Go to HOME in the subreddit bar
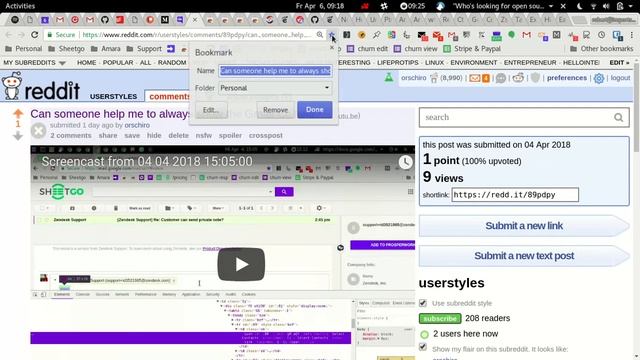Image resolution: width=640 pixels, height=360 pixels. (87, 62)
